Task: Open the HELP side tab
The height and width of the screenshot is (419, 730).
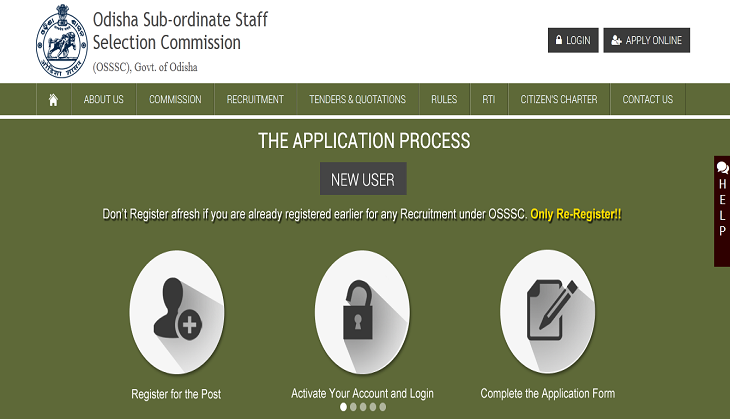Action: (x=722, y=211)
